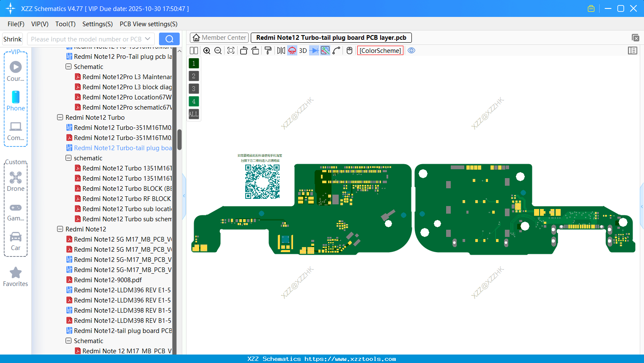This screenshot has width=644, height=363.
Task: Open the Settings(S) menu
Action: pos(97,24)
